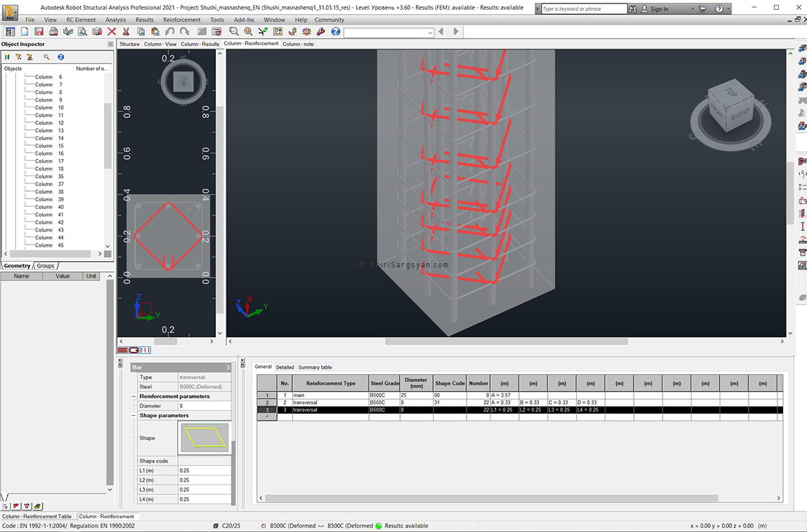The width and height of the screenshot is (807, 532).
Task: Click the search magnifier in Object Inspector
Action: click(47, 57)
